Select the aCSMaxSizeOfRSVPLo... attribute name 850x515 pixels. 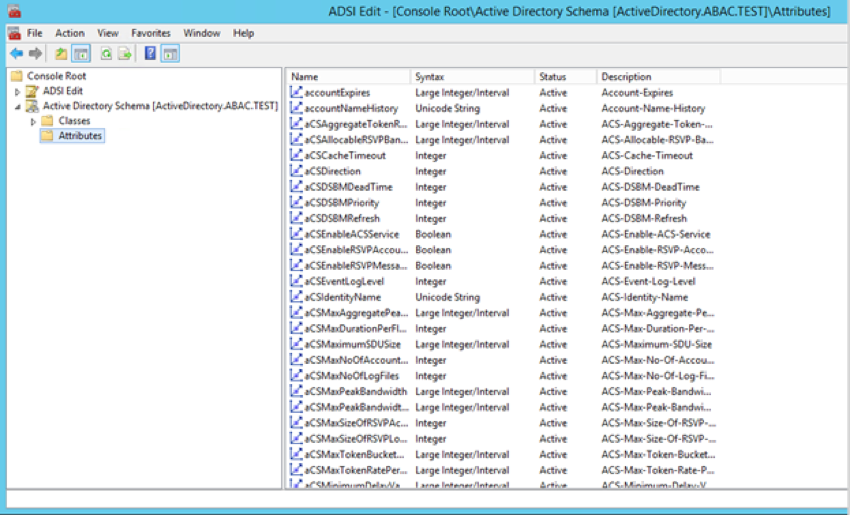[356, 438]
